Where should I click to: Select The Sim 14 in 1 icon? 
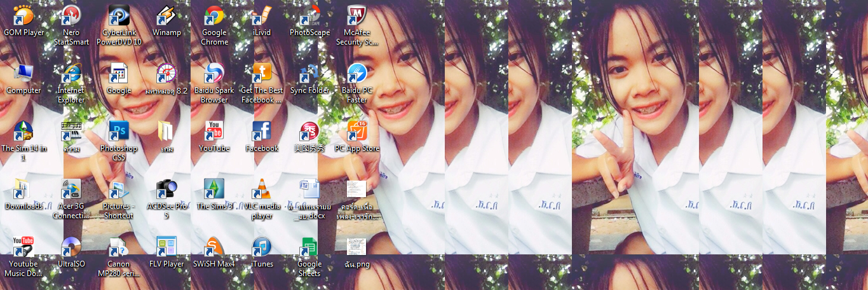pyautogui.click(x=24, y=131)
